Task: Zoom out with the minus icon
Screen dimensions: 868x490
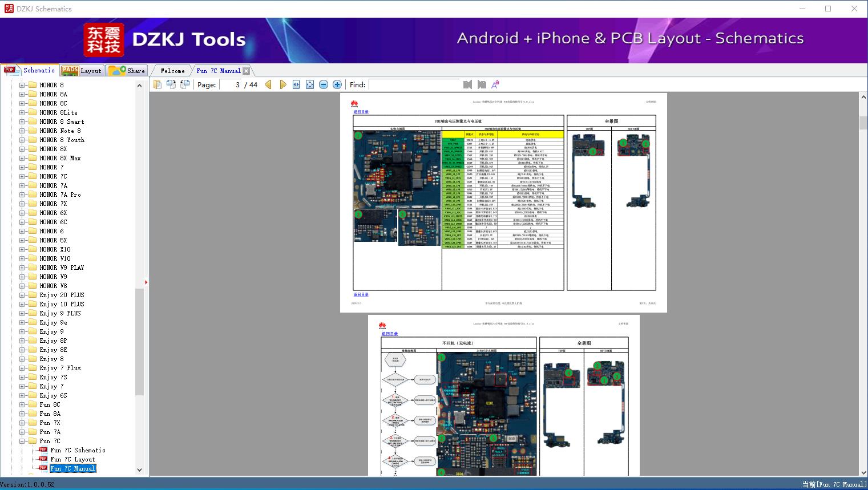Action: [x=324, y=84]
